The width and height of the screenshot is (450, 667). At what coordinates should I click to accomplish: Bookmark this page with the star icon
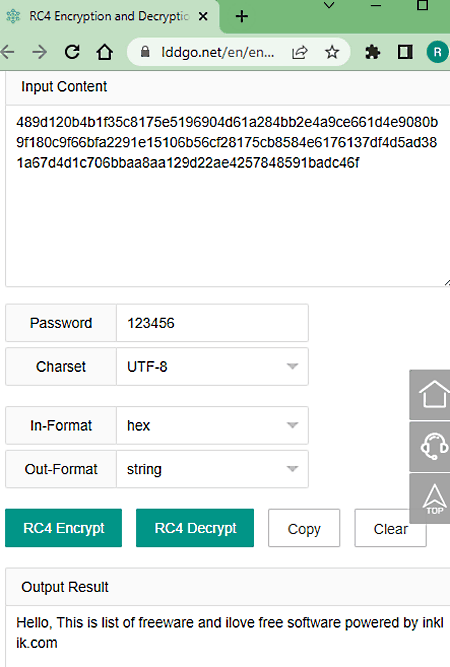(x=332, y=52)
